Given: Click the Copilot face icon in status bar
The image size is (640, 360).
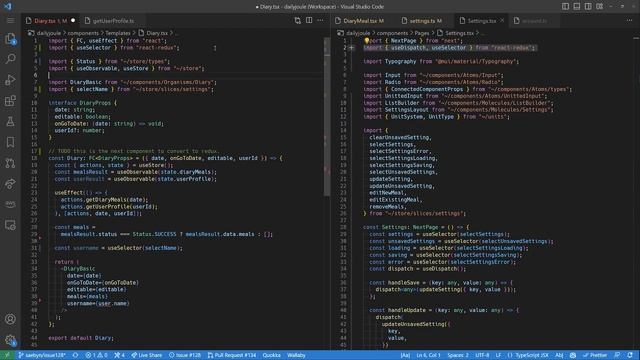Looking at the screenshot, I should [x=573, y=355].
